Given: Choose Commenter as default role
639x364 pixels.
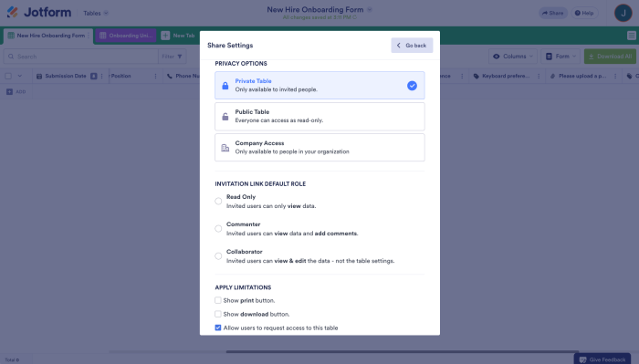Looking at the screenshot, I should (x=218, y=228).
